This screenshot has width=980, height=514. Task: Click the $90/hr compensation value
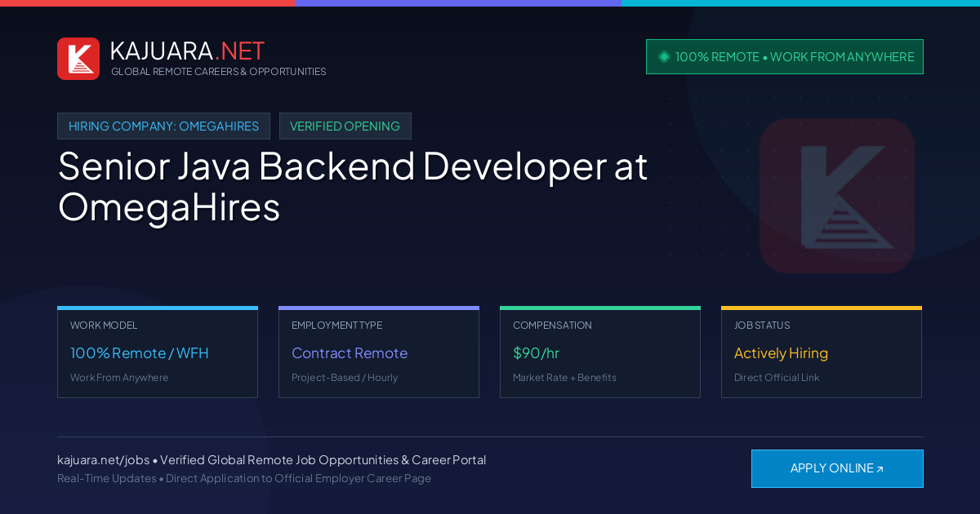536,353
